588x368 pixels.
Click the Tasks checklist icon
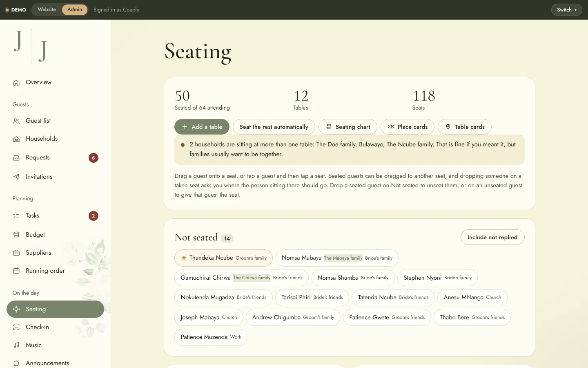tap(16, 216)
